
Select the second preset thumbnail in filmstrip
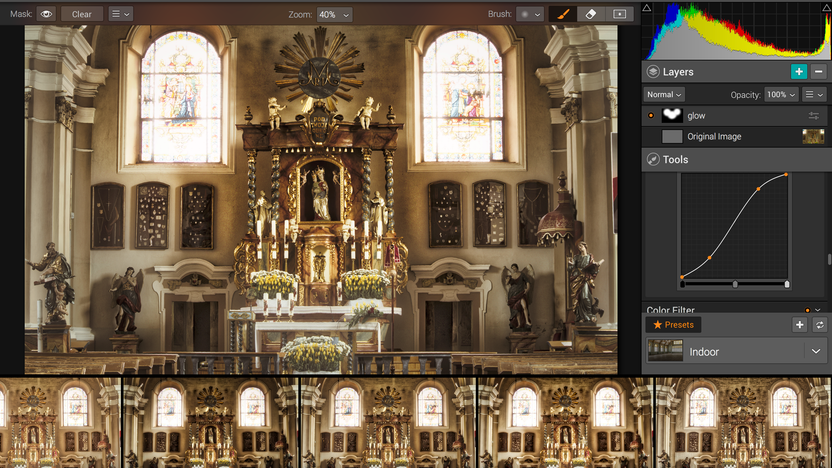[x=211, y=423]
